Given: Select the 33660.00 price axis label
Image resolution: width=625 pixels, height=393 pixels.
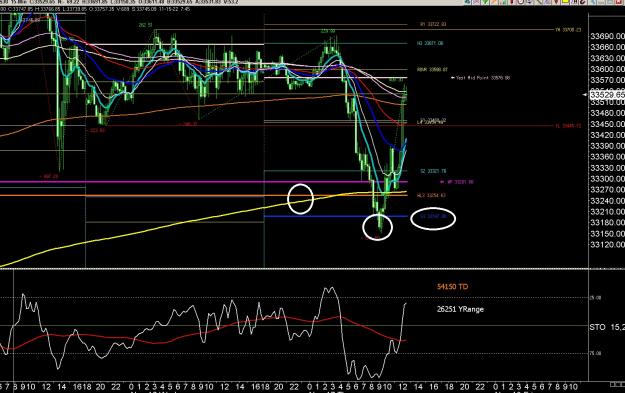Looking at the screenshot, I should [x=607, y=47].
